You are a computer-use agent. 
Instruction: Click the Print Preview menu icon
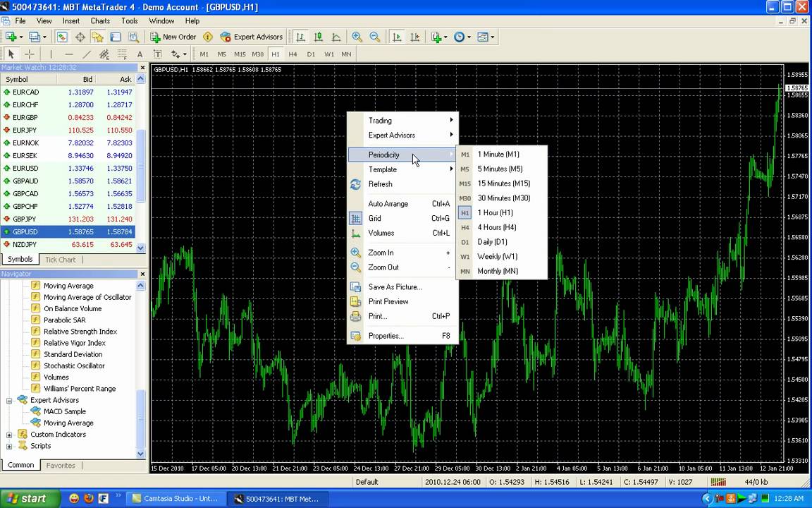tap(355, 301)
